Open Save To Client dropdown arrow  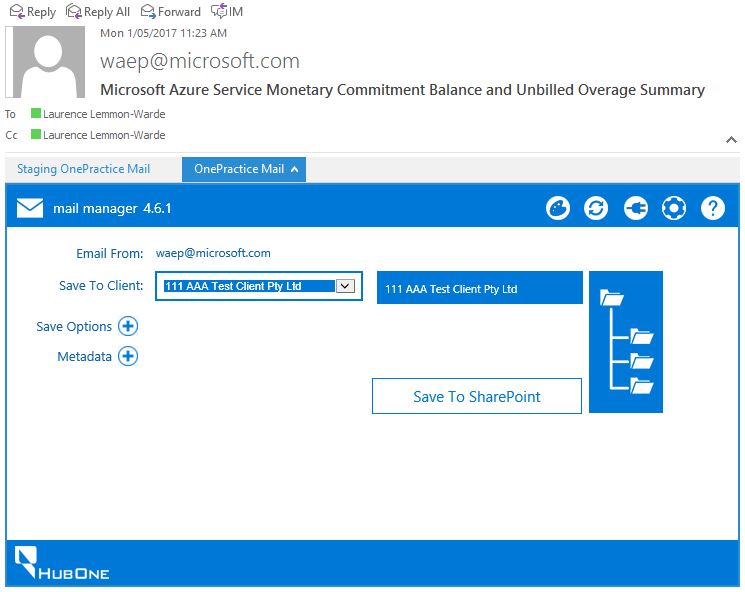[345, 286]
